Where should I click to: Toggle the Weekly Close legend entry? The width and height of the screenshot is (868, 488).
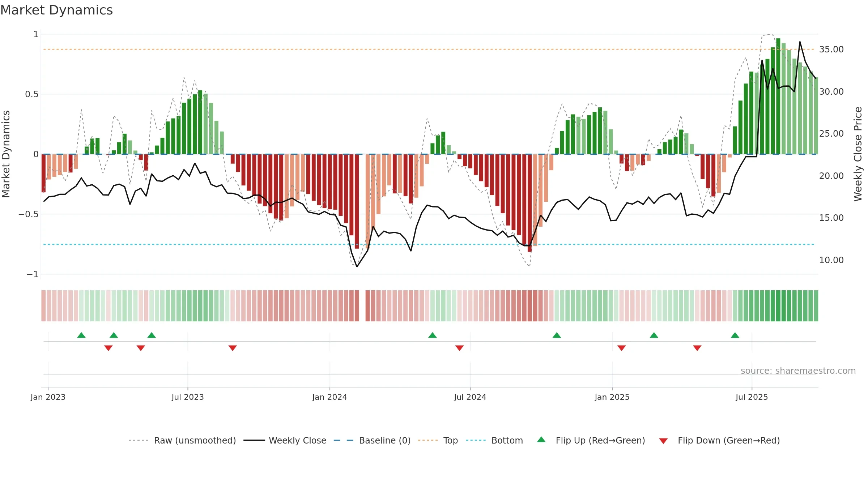(x=285, y=440)
